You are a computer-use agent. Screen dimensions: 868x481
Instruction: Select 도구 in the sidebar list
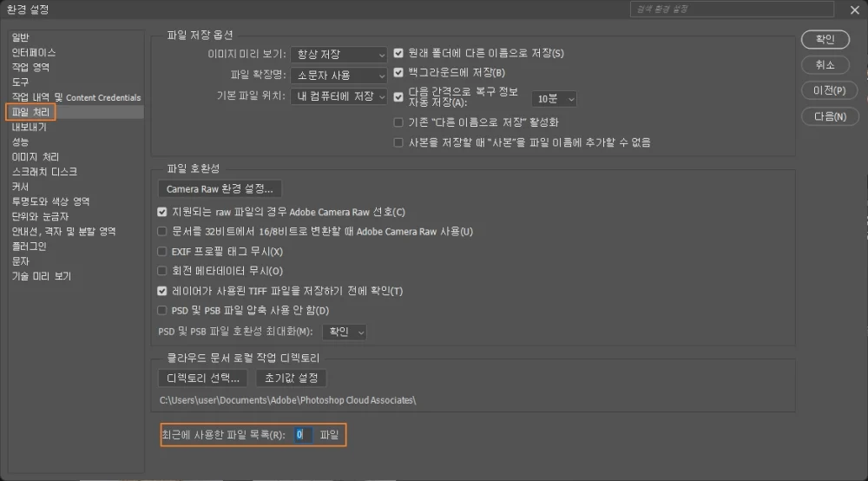point(21,82)
